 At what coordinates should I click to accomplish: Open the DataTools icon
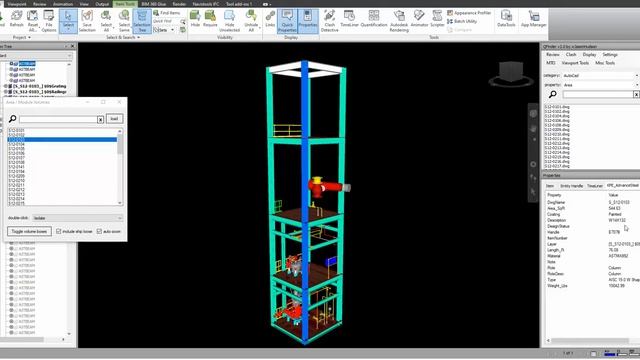coord(506,19)
